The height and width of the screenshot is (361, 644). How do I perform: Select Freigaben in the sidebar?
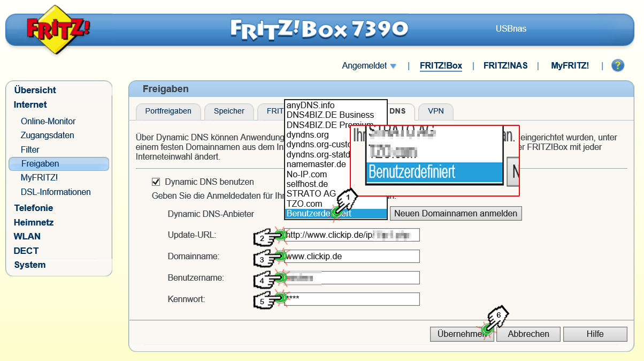tap(59, 164)
